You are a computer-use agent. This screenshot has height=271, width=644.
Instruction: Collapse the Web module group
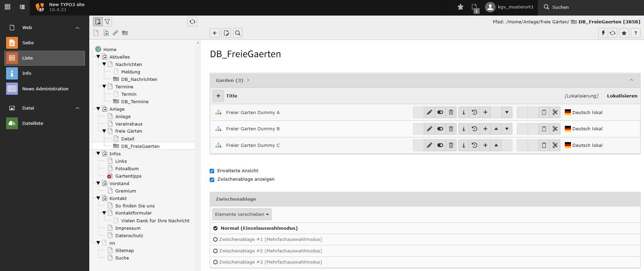pyautogui.click(x=77, y=28)
